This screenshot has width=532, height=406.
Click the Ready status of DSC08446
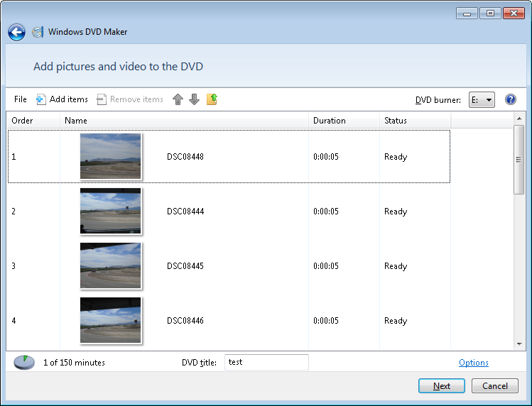pos(396,321)
